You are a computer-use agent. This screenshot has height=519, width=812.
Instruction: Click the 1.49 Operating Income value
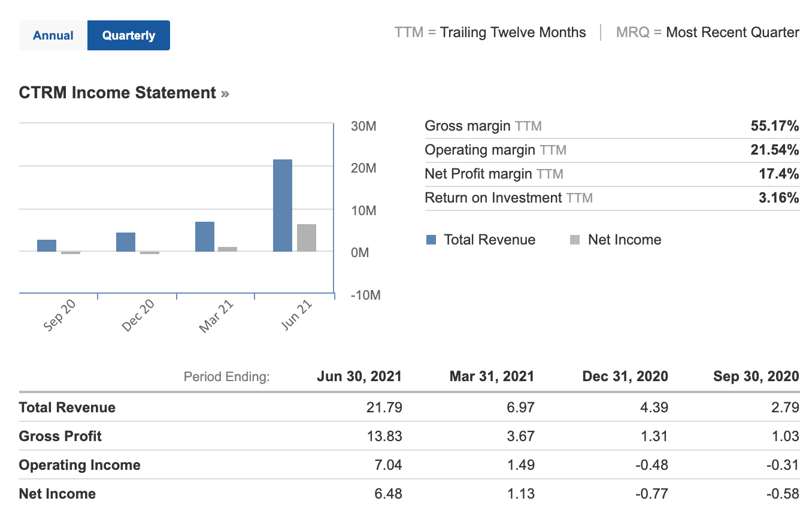(x=520, y=465)
